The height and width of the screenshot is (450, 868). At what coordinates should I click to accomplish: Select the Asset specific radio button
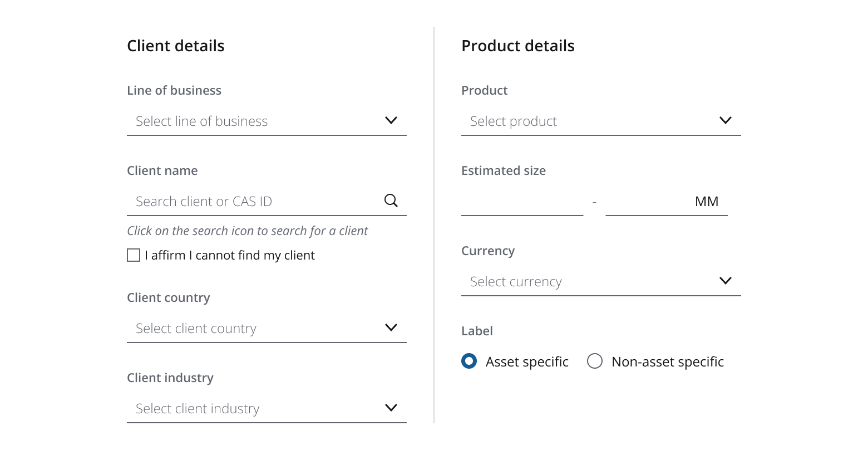[469, 361]
